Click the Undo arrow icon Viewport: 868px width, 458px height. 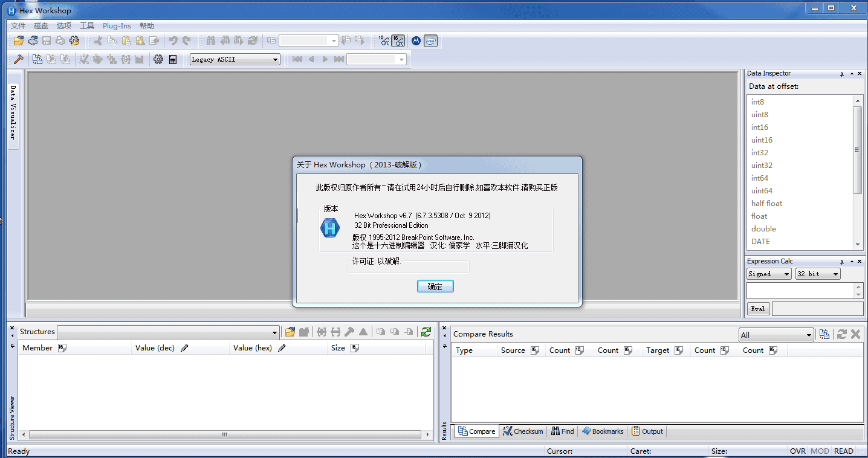173,40
